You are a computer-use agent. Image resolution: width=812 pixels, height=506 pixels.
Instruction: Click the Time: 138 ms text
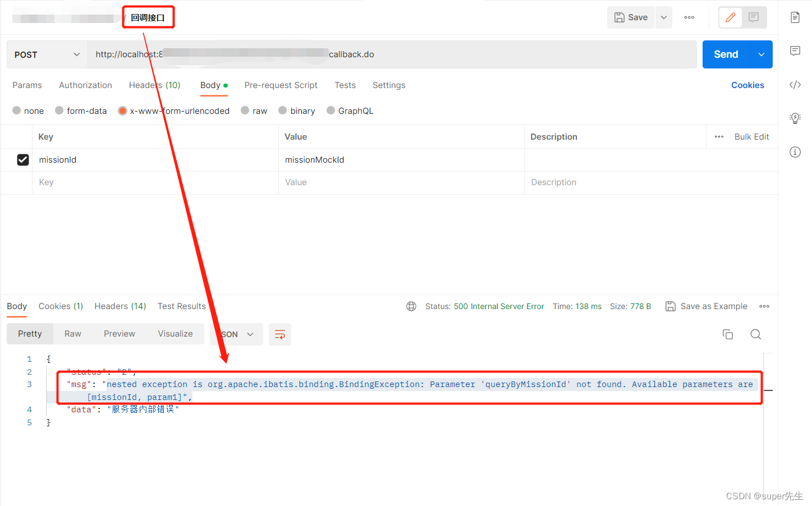tap(577, 306)
